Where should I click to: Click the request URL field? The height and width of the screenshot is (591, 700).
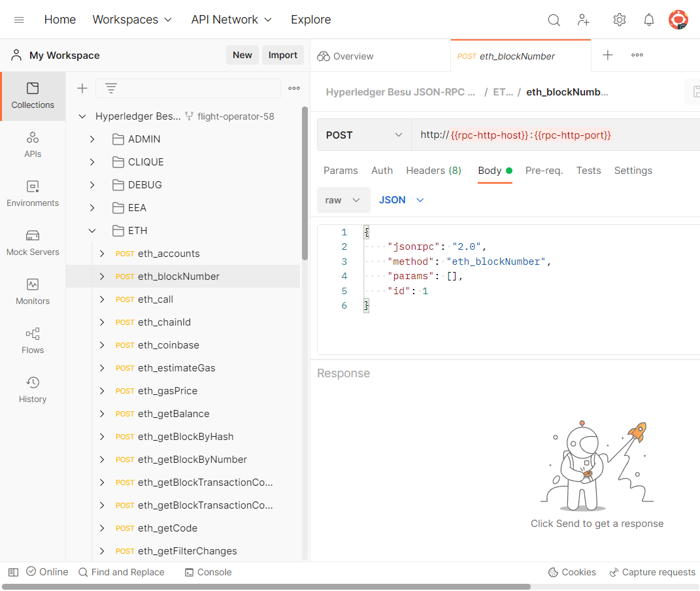(556, 135)
